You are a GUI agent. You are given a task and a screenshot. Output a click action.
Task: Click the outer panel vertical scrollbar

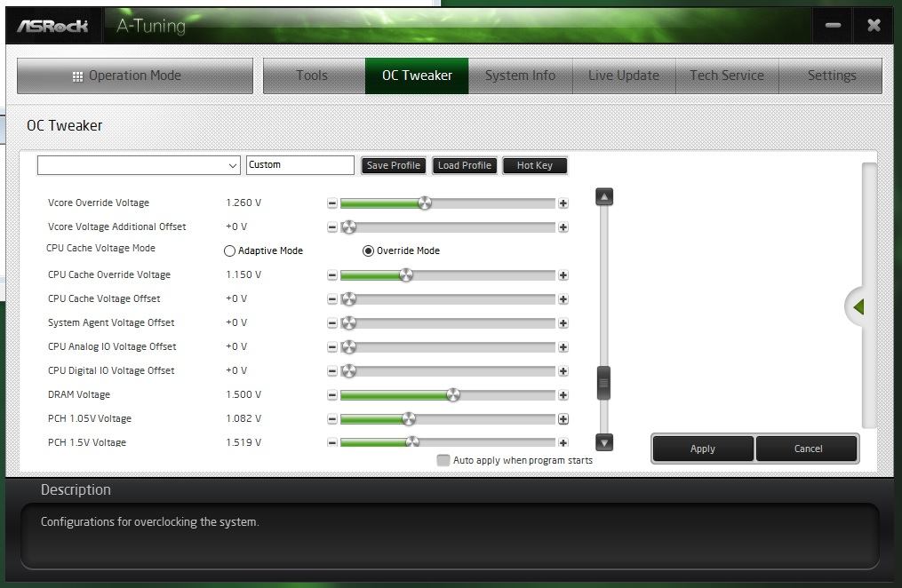pos(869,296)
